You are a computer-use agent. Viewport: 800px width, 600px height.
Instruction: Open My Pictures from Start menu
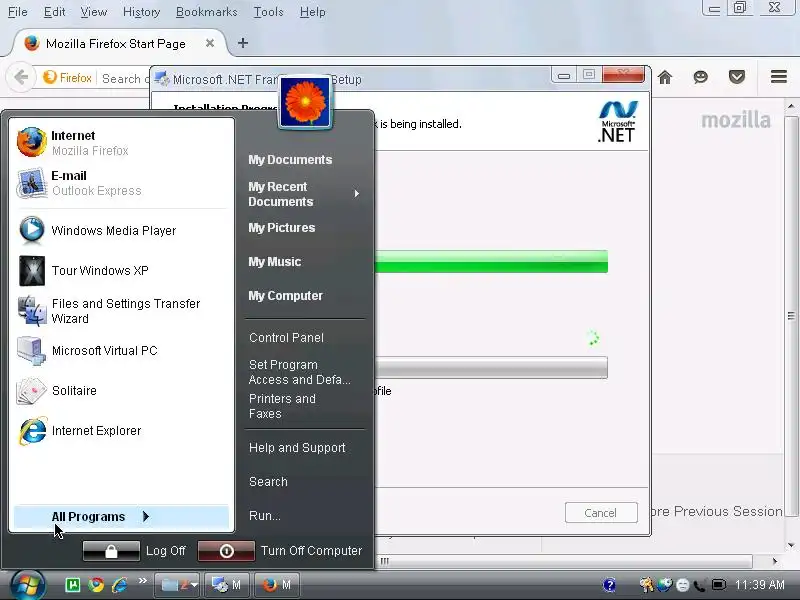(x=282, y=228)
